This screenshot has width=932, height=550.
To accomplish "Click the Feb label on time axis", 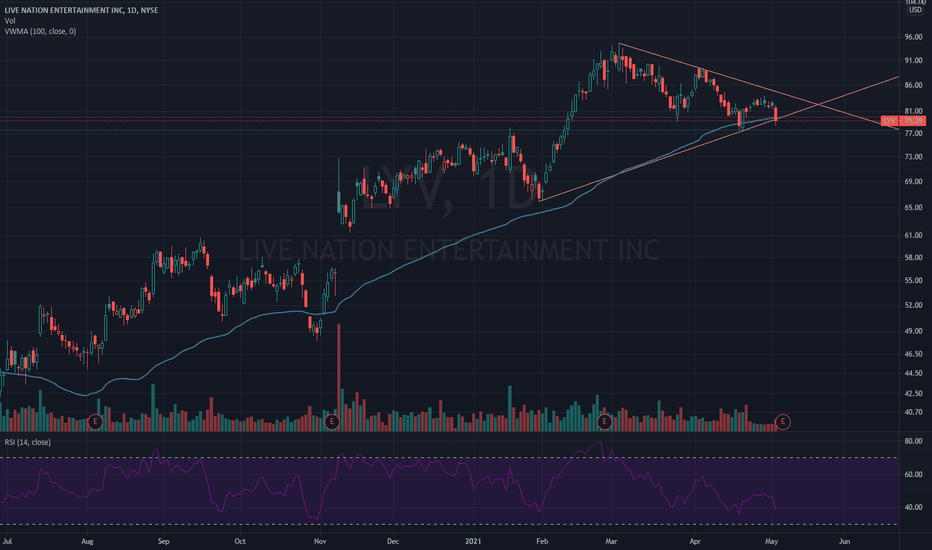I will (541, 541).
